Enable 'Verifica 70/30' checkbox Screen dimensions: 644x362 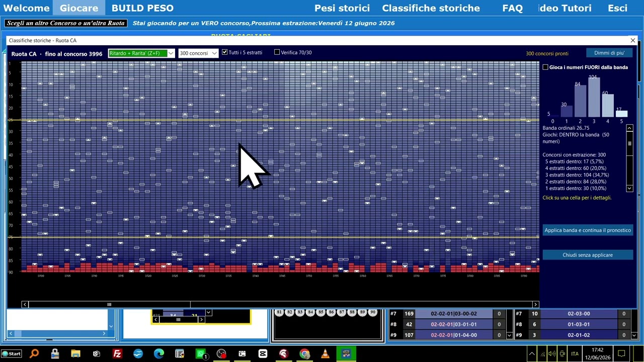[x=277, y=52]
